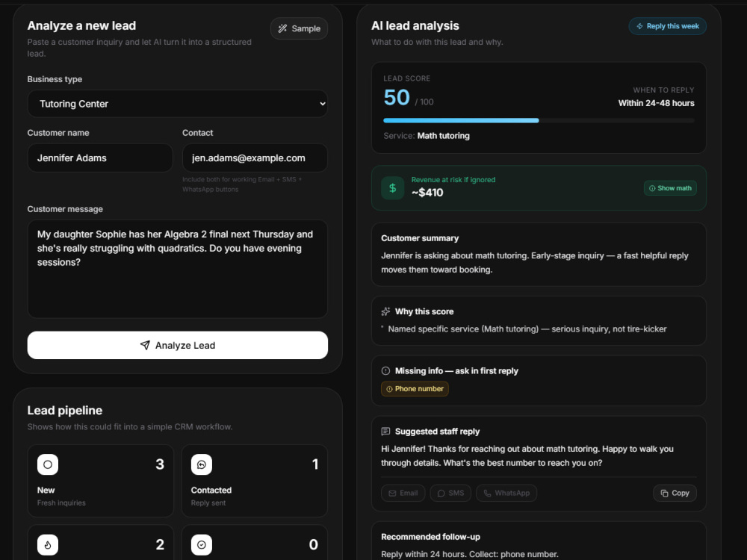Click the reply icon on Contacted pipeline card

tap(202, 464)
